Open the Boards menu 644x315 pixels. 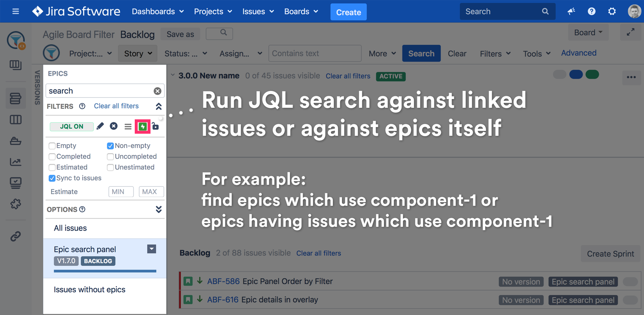coord(301,12)
